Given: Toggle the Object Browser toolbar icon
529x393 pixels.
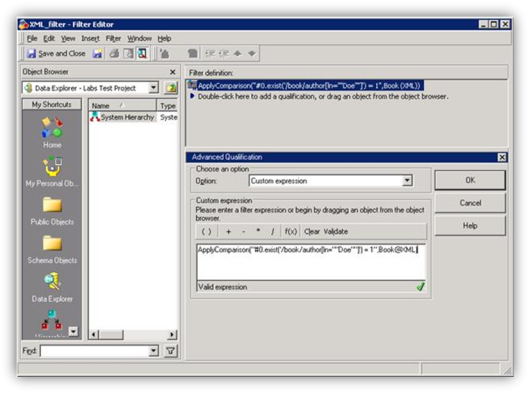Looking at the screenshot, I should point(142,53).
